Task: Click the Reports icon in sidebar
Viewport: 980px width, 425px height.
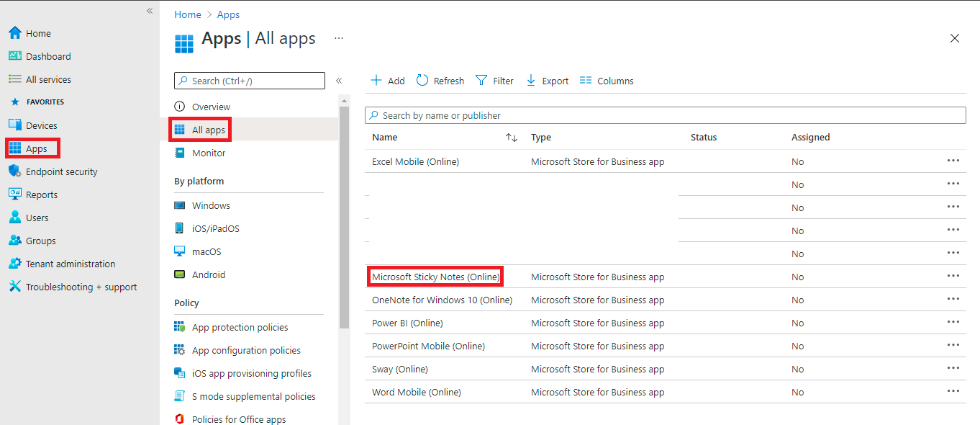Action: pos(14,194)
